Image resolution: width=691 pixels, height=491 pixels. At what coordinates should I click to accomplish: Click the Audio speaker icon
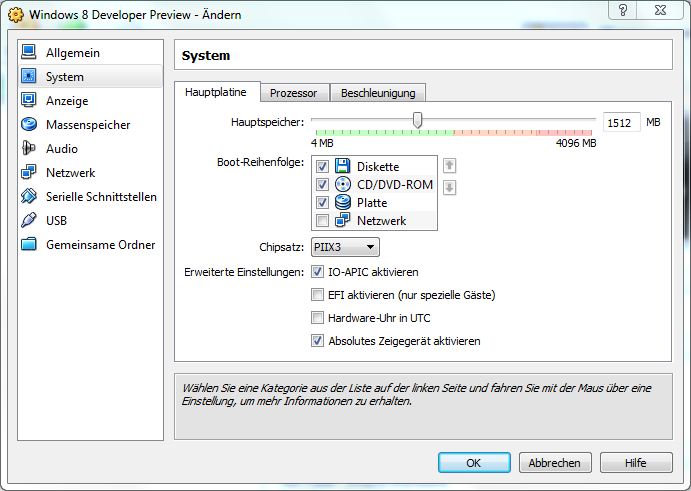29,148
